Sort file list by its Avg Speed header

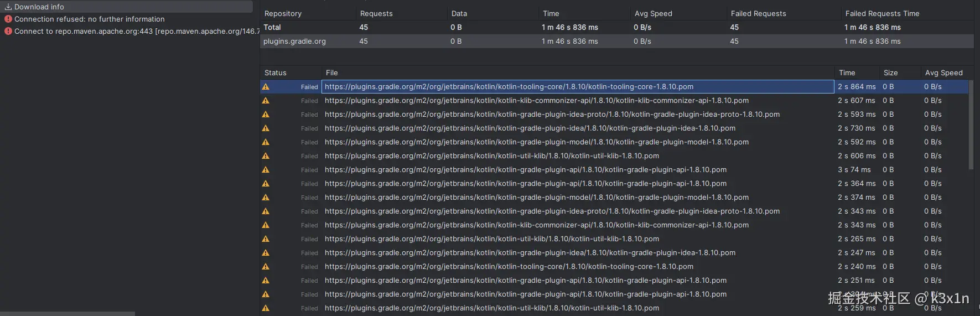(944, 72)
